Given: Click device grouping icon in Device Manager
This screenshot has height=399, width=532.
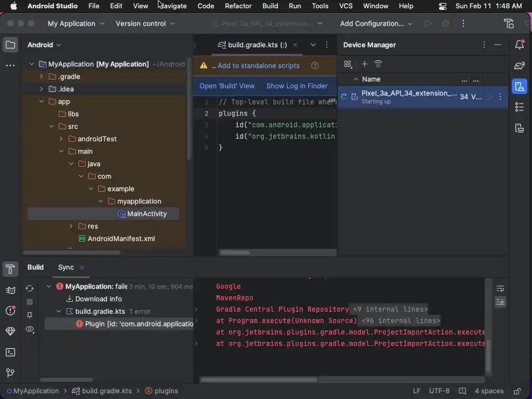Looking at the screenshot, I should click(348, 64).
